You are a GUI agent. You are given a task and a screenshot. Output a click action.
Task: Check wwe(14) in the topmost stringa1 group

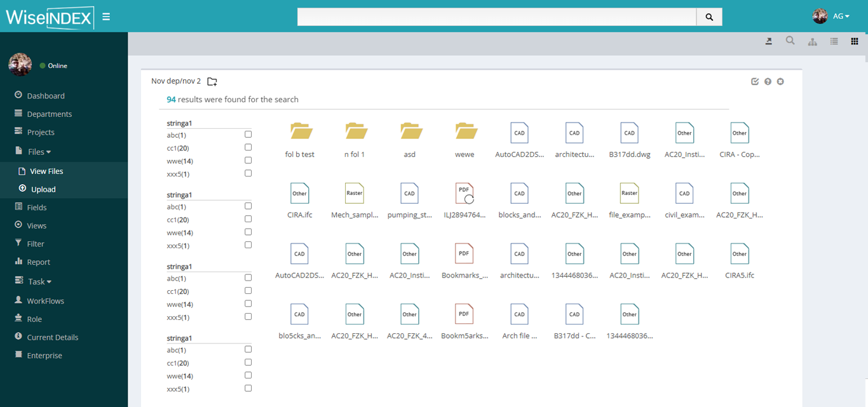pyautogui.click(x=248, y=161)
